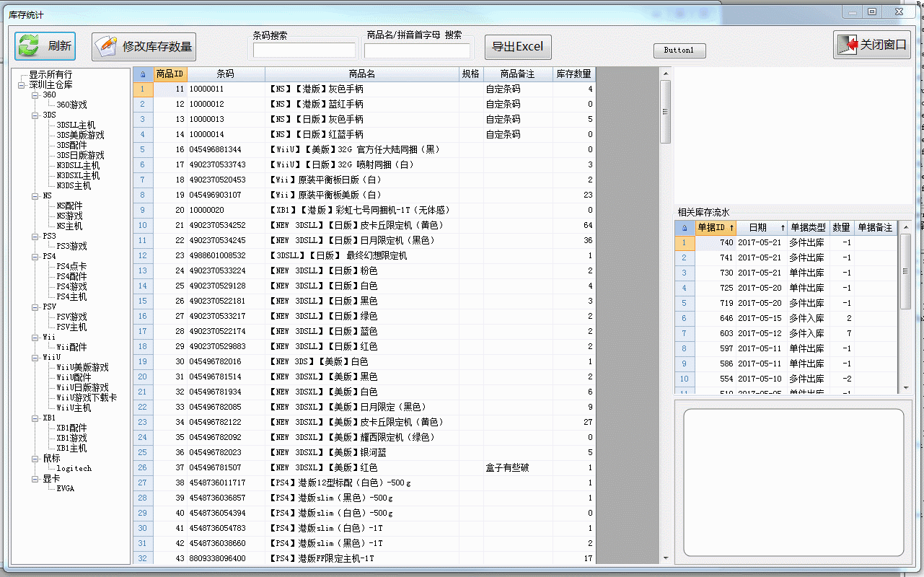The image size is (924, 577).
Task: Collapse the PS3 tree node
Action: (35, 237)
